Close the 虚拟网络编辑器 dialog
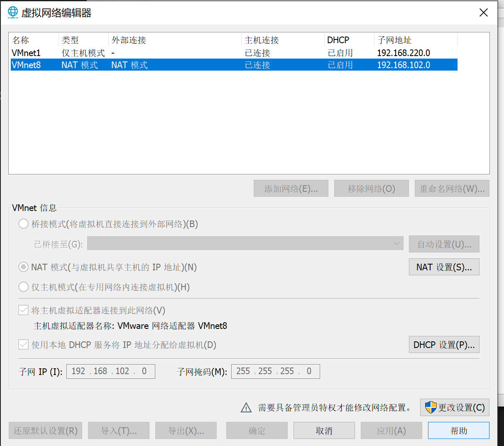The height and width of the screenshot is (446, 504). tap(484, 12)
